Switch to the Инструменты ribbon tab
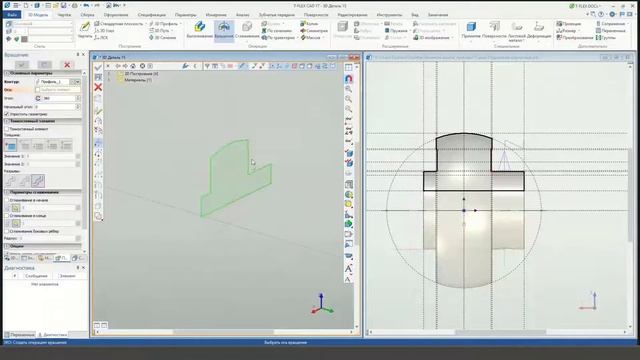This screenshot has height=360, width=640. (389, 15)
